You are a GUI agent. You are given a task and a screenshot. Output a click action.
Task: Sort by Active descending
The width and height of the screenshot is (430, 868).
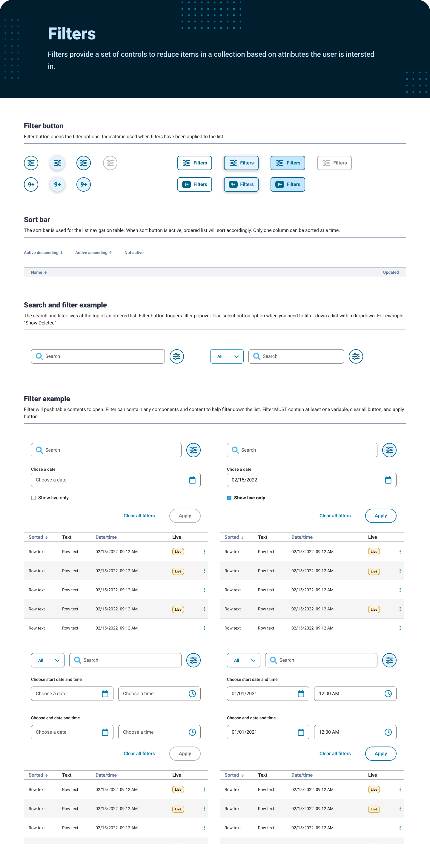[44, 253]
